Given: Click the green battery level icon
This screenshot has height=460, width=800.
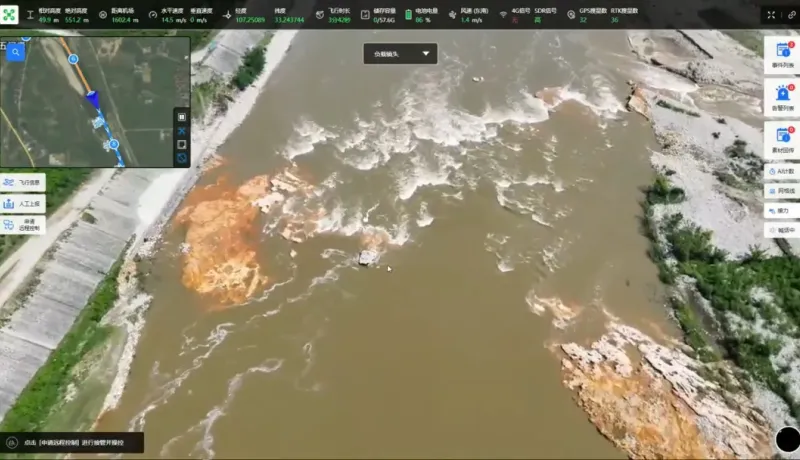Looking at the screenshot, I should tap(408, 15).
